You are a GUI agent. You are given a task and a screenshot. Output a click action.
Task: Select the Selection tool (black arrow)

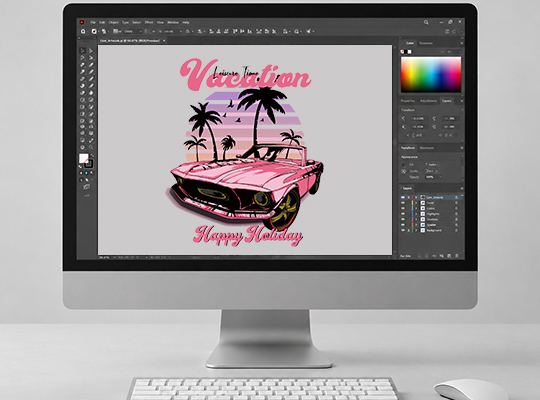pos(83,51)
